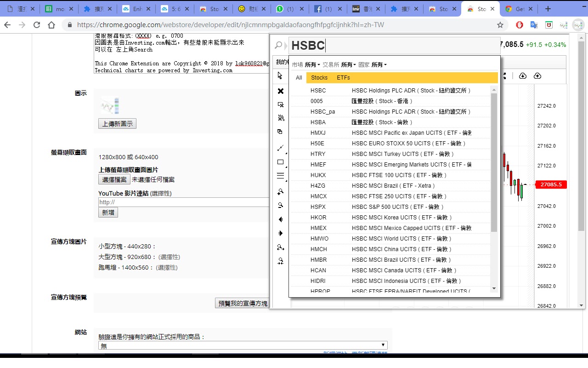Click the 選擇檔案 choose file button
This screenshot has height=368, width=588.
114,179
